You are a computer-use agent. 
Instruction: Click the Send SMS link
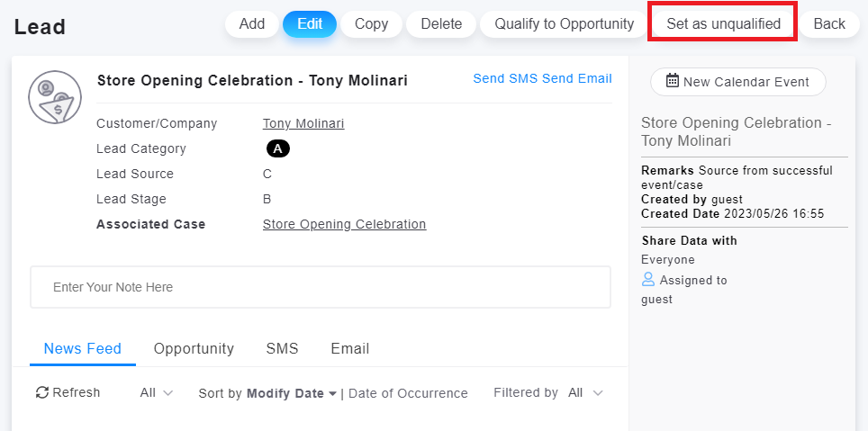coord(505,78)
